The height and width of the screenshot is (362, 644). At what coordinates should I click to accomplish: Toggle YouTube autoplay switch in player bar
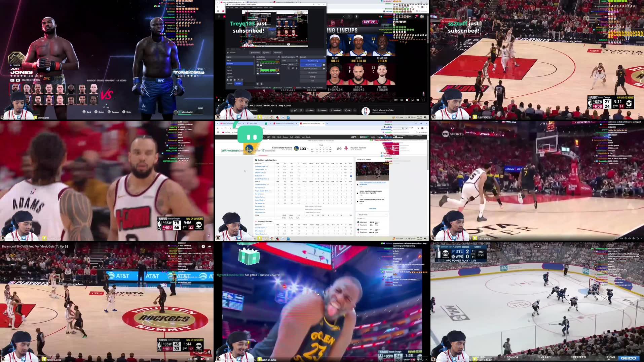tap(396, 100)
